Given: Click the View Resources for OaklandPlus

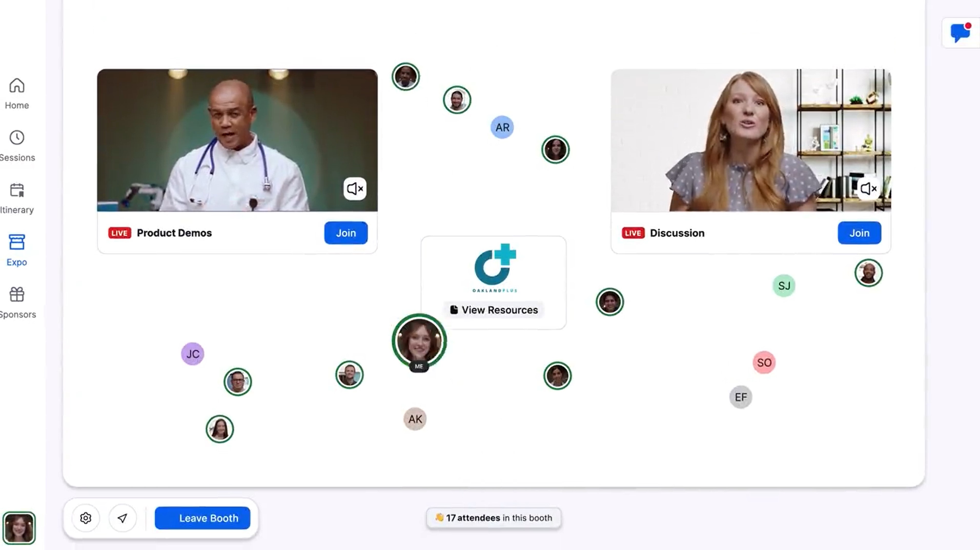Looking at the screenshot, I should point(495,310).
